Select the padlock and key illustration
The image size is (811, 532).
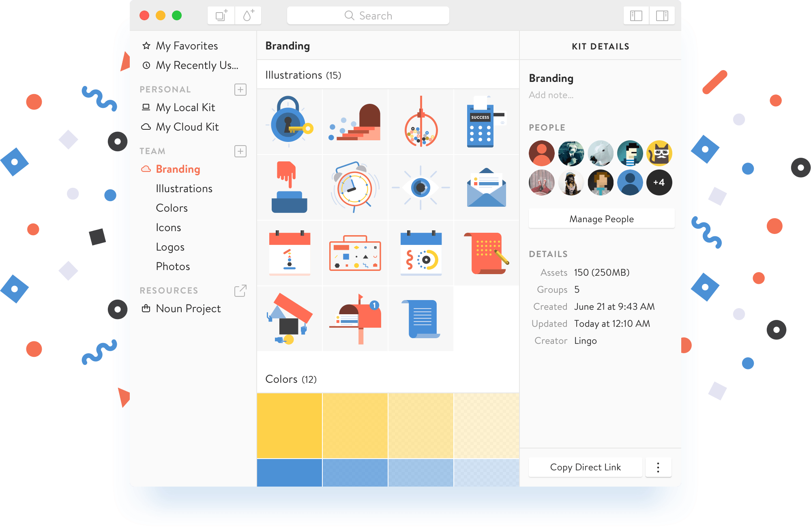click(x=290, y=122)
